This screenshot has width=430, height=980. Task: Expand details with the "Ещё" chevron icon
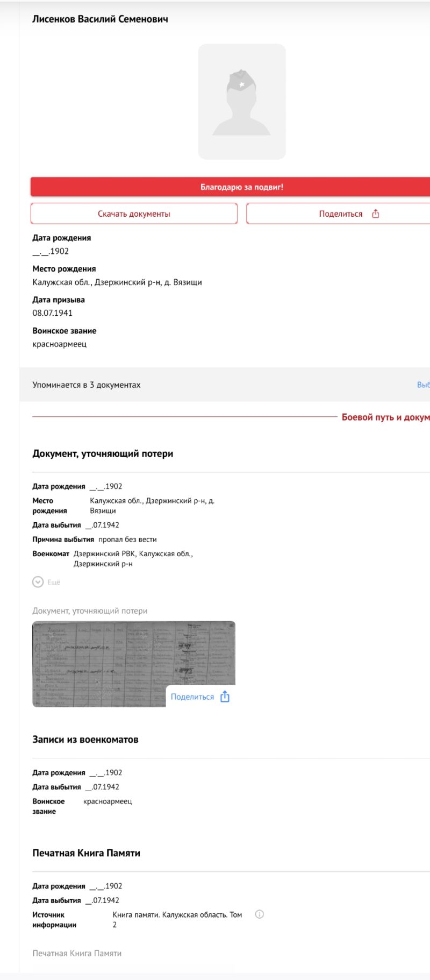(38, 582)
